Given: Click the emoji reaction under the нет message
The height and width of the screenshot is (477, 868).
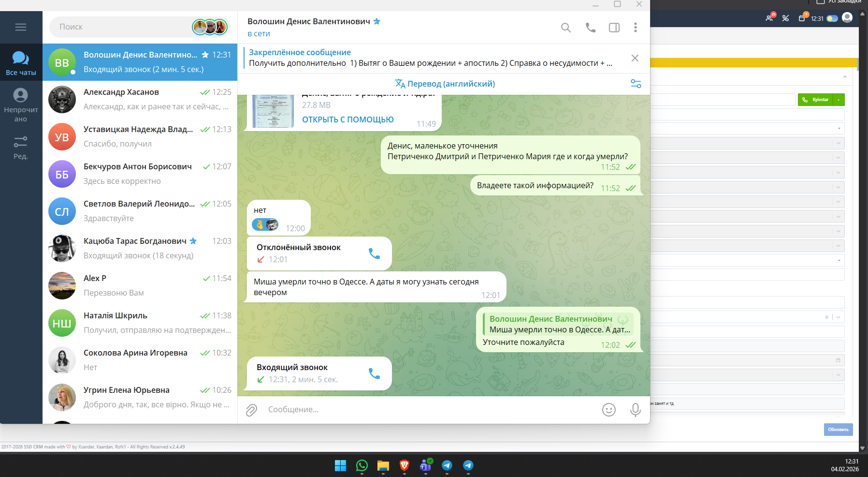Looking at the screenshot, I should tap(265, 224).
